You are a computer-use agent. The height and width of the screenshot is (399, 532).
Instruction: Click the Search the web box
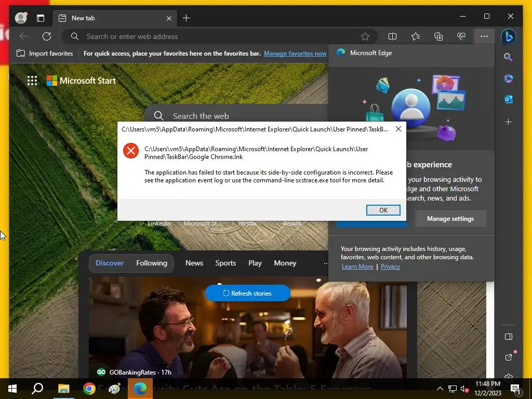point(237,116)
